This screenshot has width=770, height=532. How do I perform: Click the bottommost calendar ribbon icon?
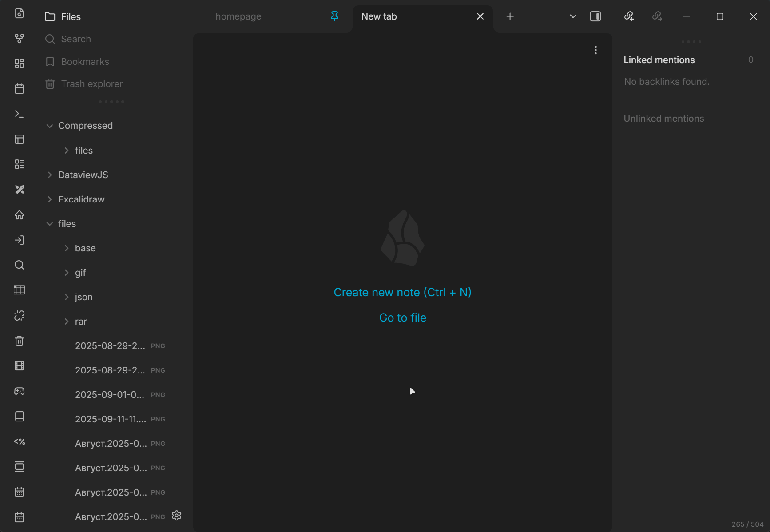(19, 517)
